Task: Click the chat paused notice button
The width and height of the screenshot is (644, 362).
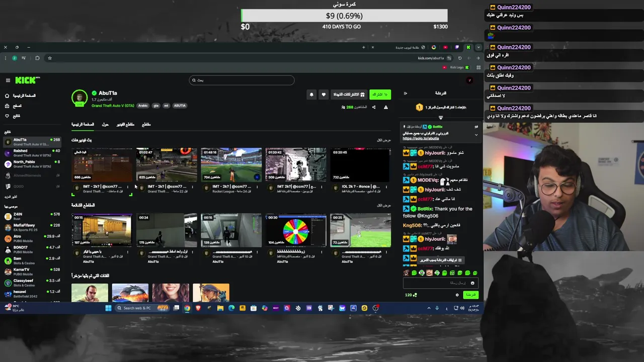Action: (x=442, y=260)
